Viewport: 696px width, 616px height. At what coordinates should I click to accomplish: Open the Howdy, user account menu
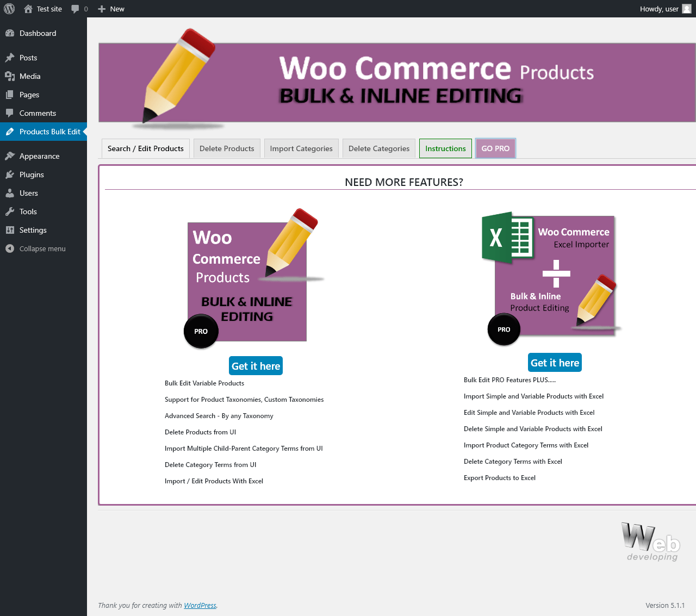[x=666, y=9]
